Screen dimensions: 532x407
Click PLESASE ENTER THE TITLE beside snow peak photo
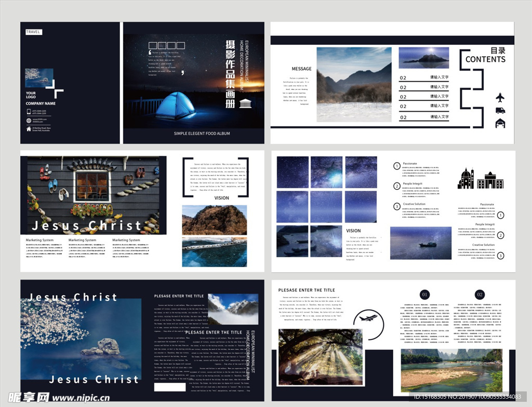(179, 296)
